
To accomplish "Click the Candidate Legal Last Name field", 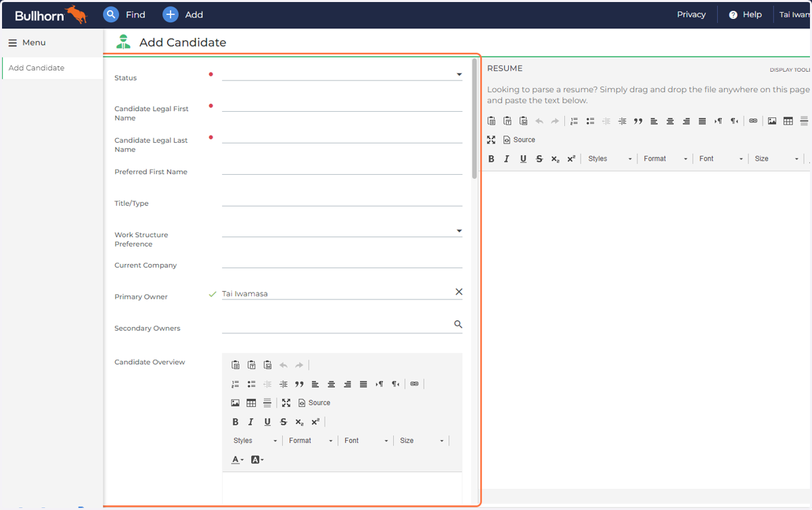I will (342, 136).
